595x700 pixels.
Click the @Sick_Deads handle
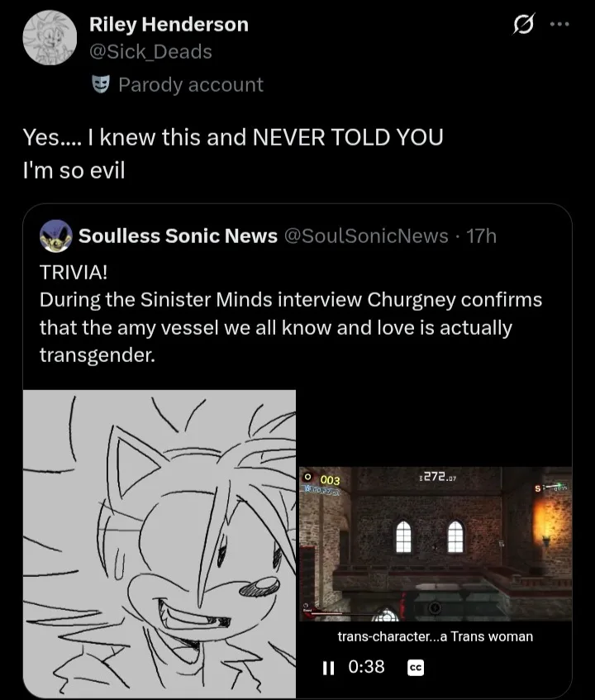150,51
